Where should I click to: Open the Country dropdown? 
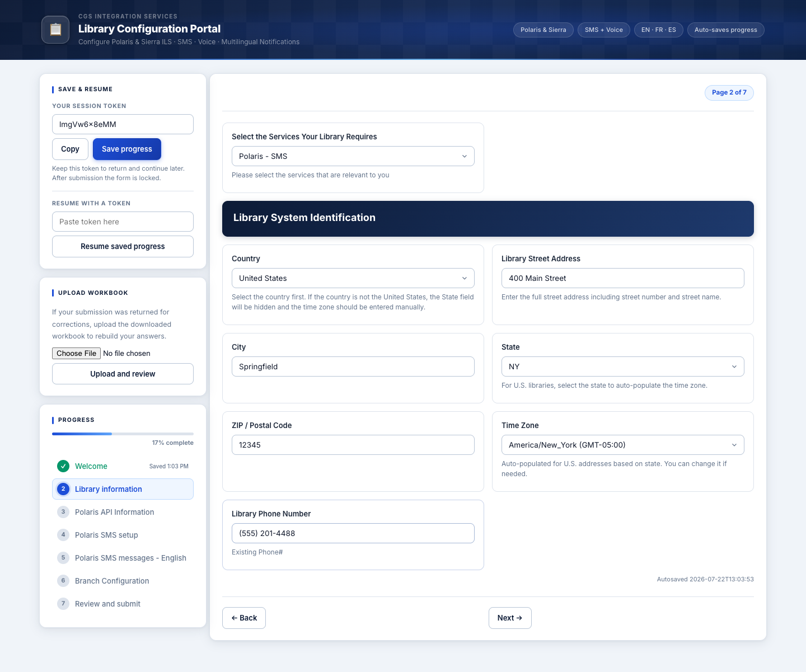point(353,278)
